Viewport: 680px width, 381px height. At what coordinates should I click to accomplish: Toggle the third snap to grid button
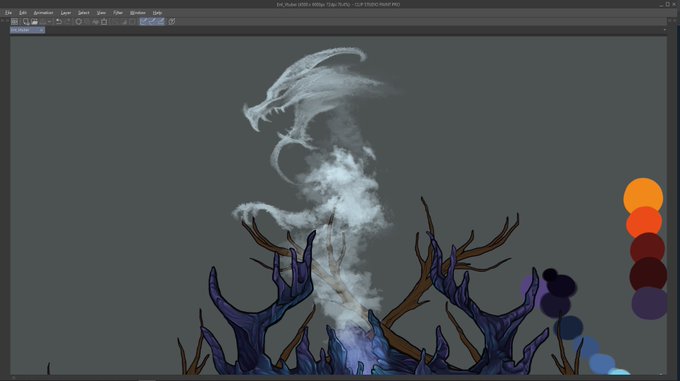[x=160, y=21]
